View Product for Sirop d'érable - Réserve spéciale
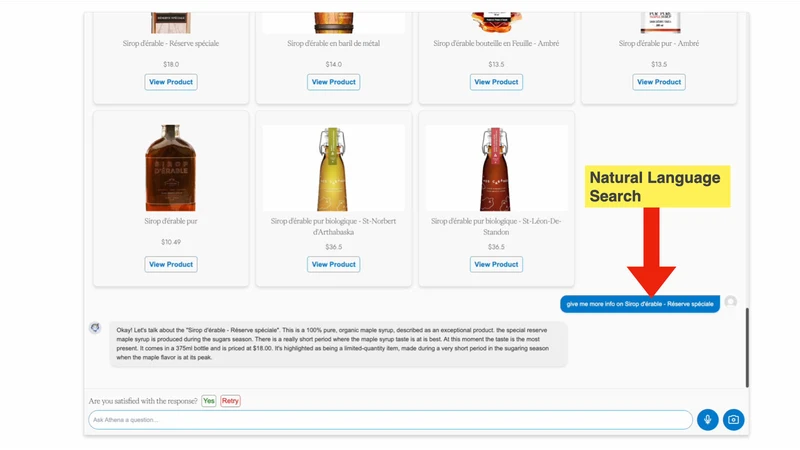The width and height of the screenshot is (800, 450). coord(171,82)
